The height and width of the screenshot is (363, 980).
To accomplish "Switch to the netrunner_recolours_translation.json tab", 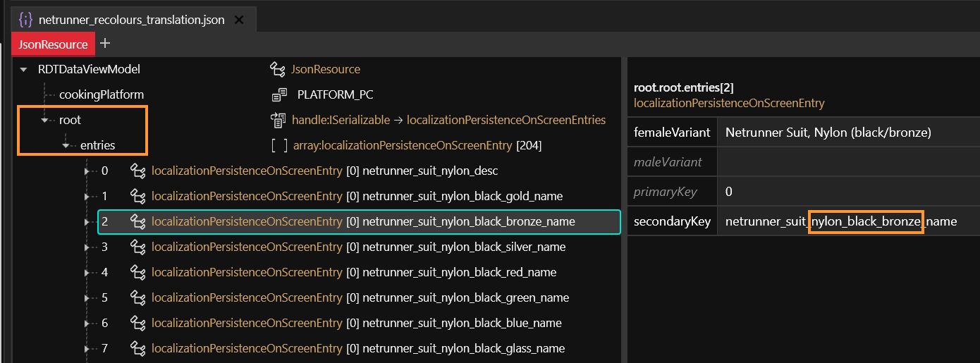I will point(131,20).
